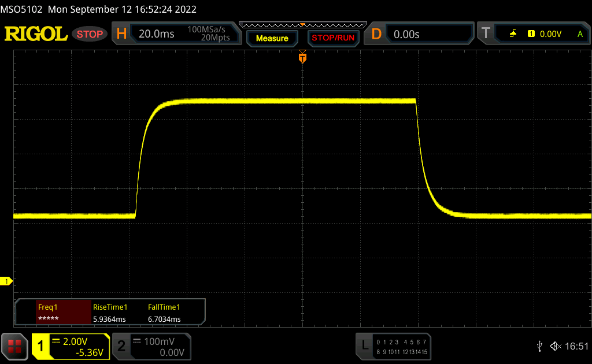Click the STOP status indicator

click(90, 34)
